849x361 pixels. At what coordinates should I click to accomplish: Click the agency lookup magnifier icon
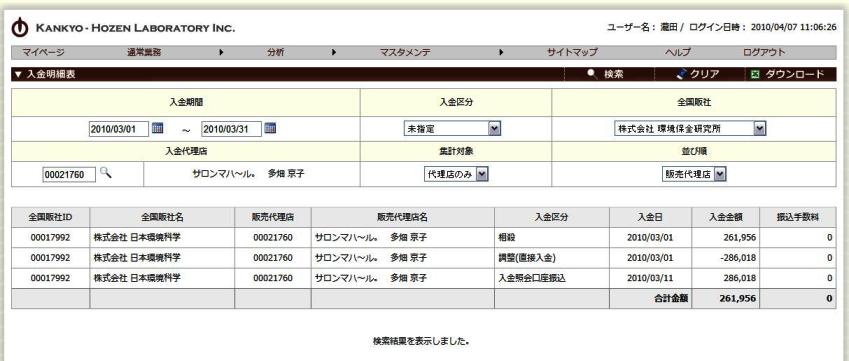(106, 173)
